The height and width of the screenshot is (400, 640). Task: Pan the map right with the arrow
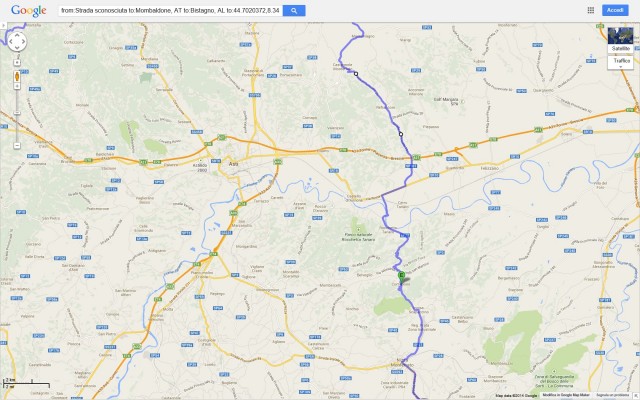pyautogui.click(x=23, y=42)
